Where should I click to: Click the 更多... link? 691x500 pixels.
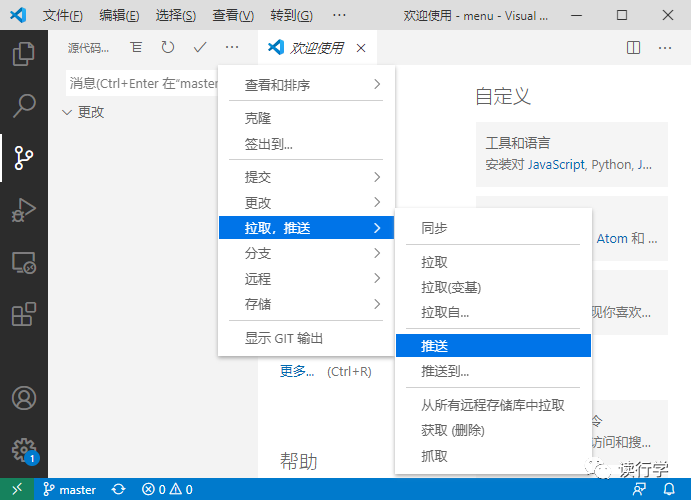pyautogui.click(x=297, y=371)
